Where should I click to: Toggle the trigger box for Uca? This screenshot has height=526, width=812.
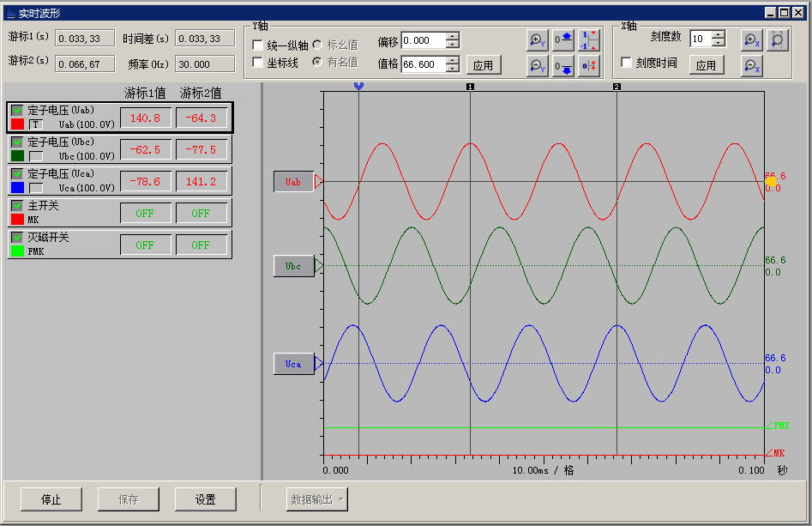pos(36,188)
